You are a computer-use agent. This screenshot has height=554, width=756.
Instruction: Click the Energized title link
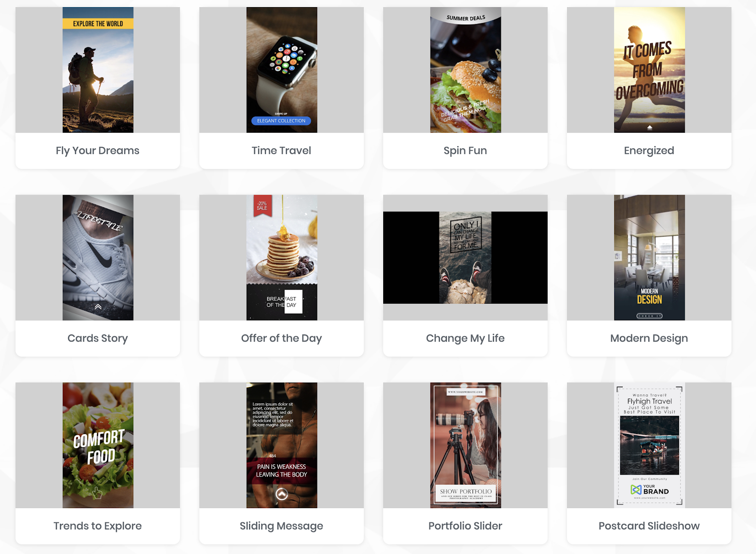click(x=649, y=151)
